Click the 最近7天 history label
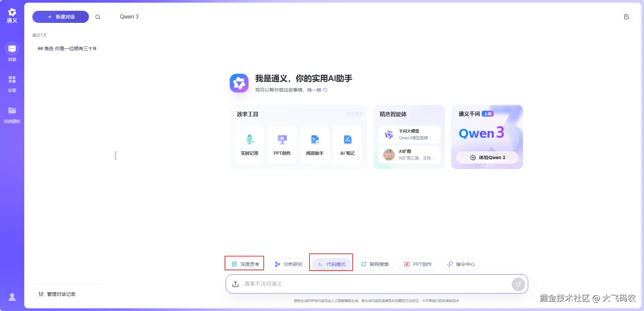Screen dimensions: 644x311 click(x=39, y=35)
